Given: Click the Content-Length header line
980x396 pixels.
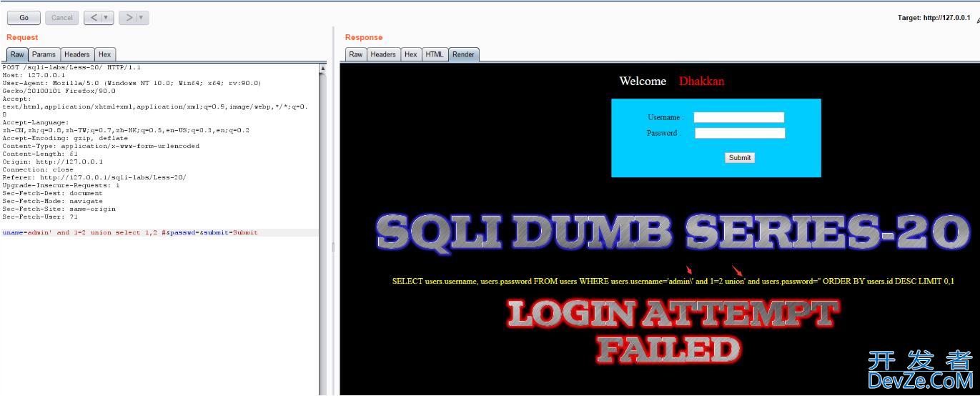Looking at the screenshot, I should pos(40,154).
